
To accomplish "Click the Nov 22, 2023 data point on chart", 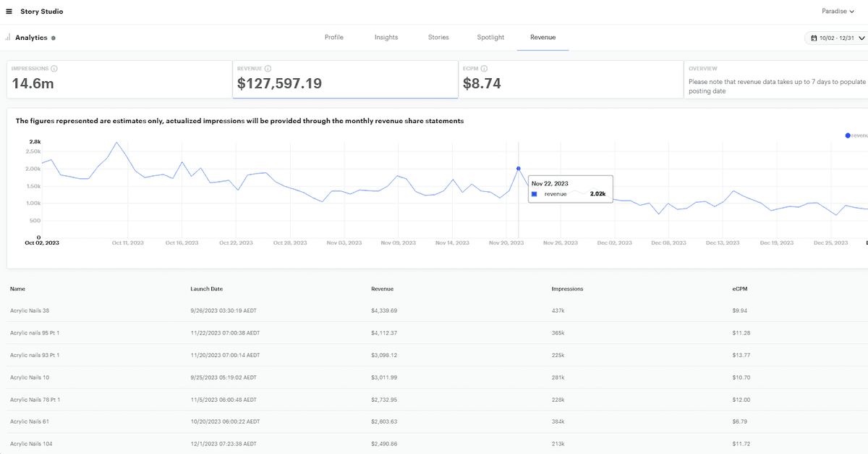I will (x=518, y=169).
